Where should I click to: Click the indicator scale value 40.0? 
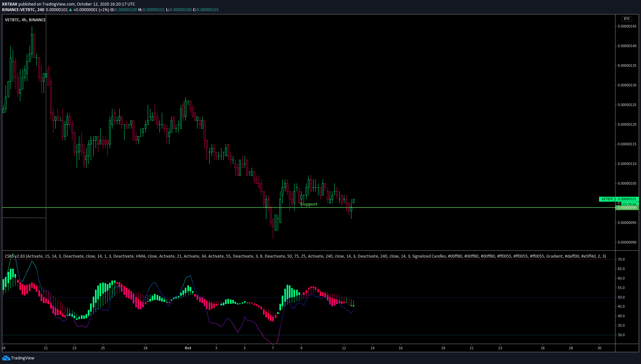pyautogui.click(x=621, y=316)
